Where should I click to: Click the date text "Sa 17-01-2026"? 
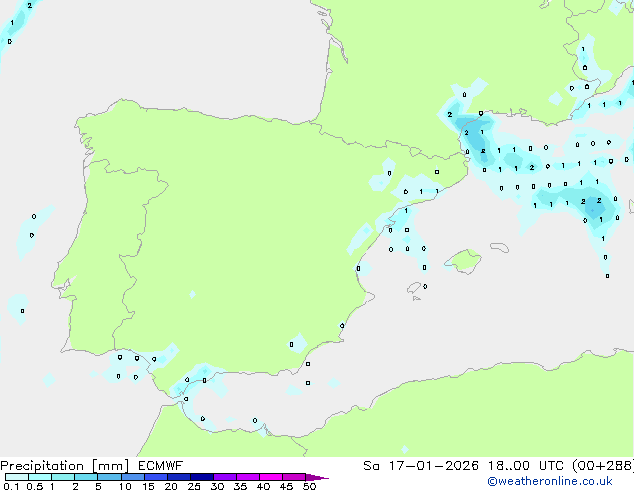coord(421,466)
